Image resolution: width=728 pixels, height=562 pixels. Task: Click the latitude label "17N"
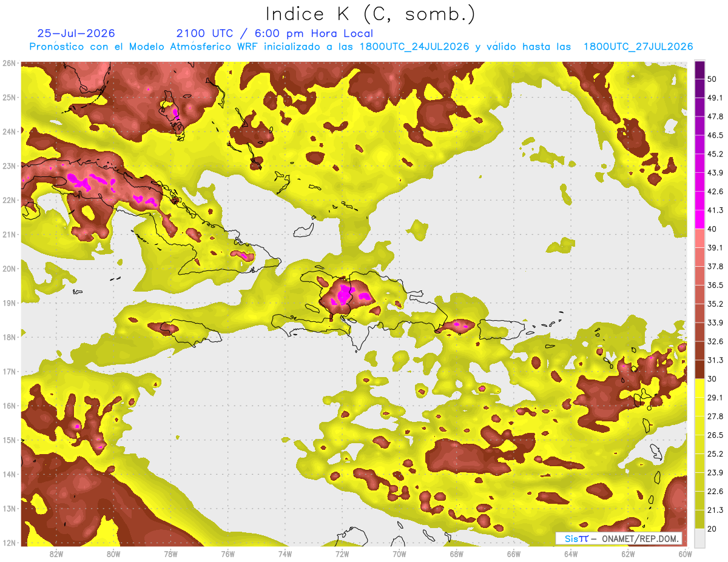[9, 371]
